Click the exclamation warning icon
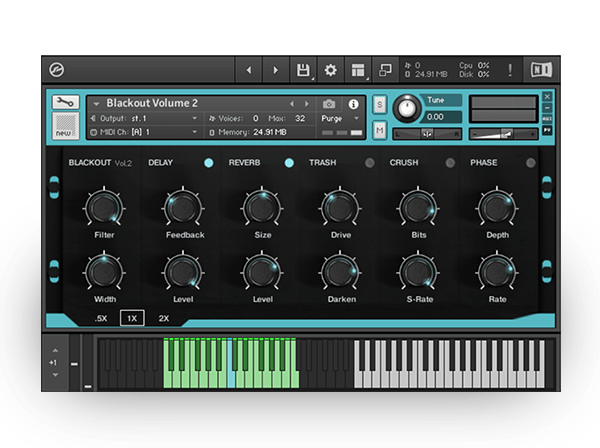The height and width of the screenshot is (448, 600). 510,70
